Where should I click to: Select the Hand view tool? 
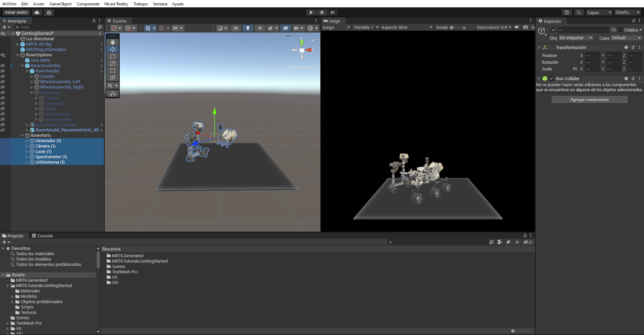[113, 42]
